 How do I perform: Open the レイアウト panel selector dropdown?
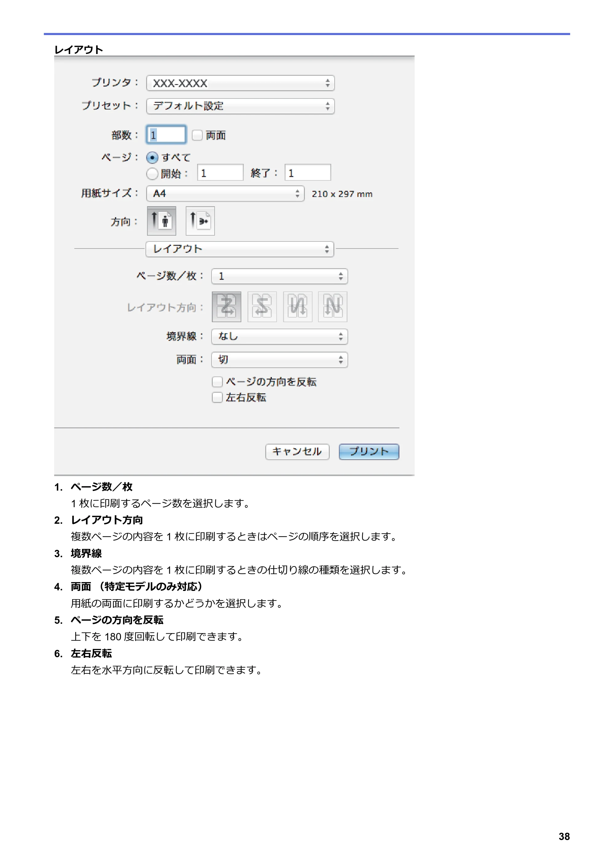(240, 249)
